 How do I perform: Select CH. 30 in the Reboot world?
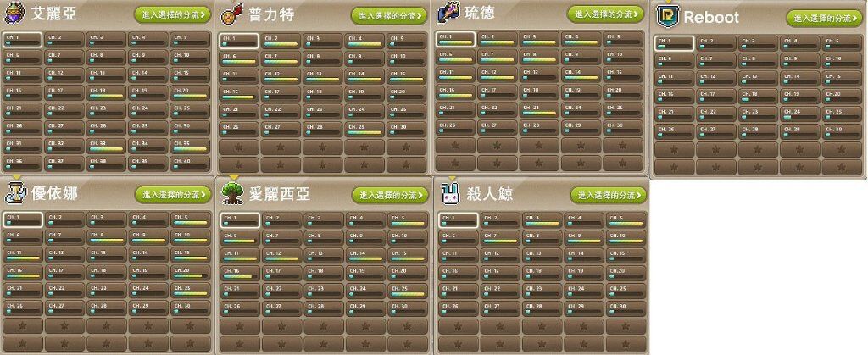click(x=842, y=131)
